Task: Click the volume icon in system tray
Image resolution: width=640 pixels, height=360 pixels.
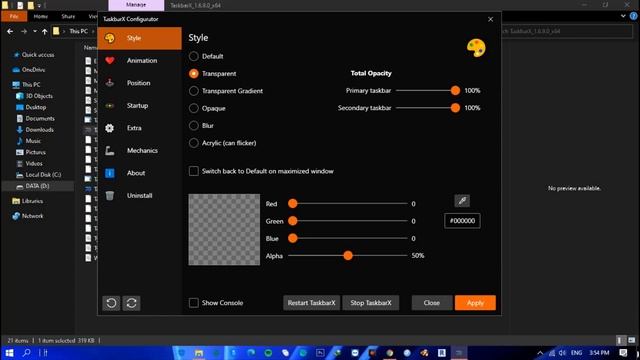Action: 562,353
